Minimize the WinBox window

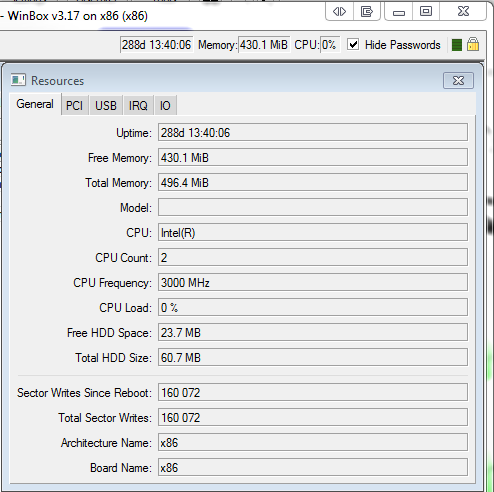tap(399, 12)
